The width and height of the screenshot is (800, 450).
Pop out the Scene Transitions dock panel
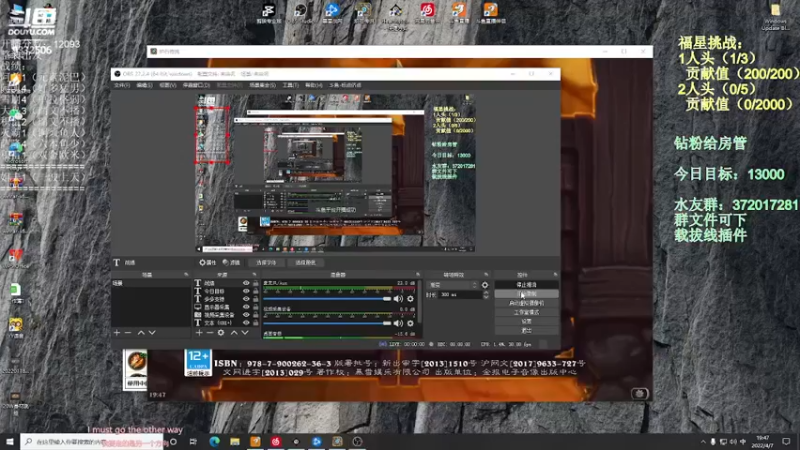click(486, 274)
